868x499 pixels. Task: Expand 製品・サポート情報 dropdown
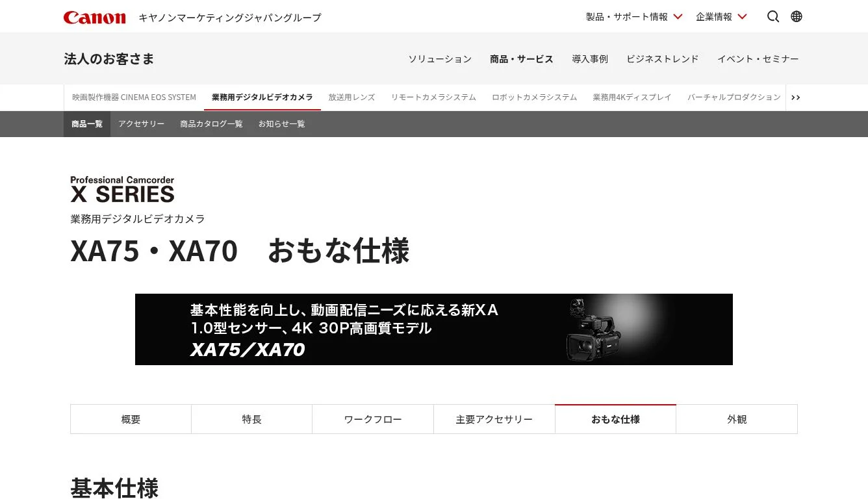pos(634,17)
